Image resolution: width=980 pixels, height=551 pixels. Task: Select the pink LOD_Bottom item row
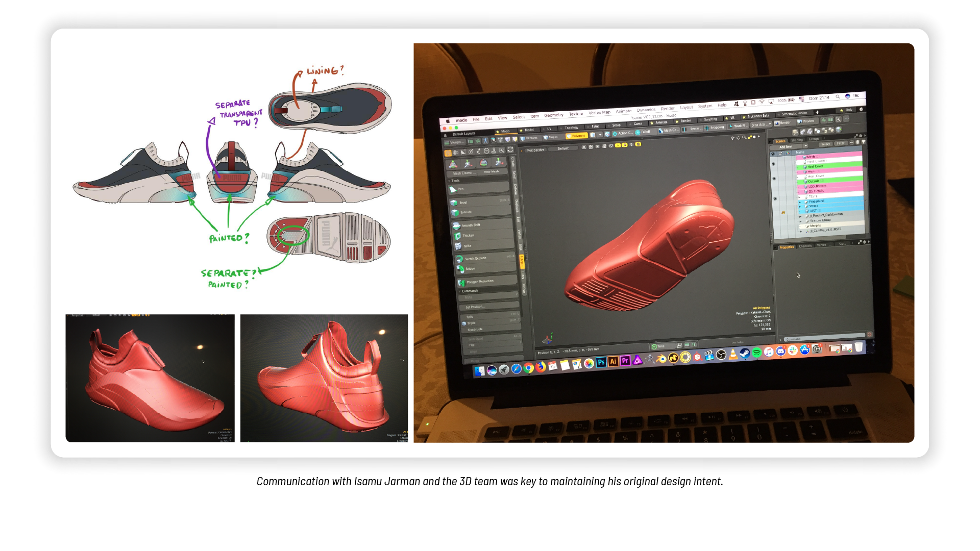coord(817,186)
